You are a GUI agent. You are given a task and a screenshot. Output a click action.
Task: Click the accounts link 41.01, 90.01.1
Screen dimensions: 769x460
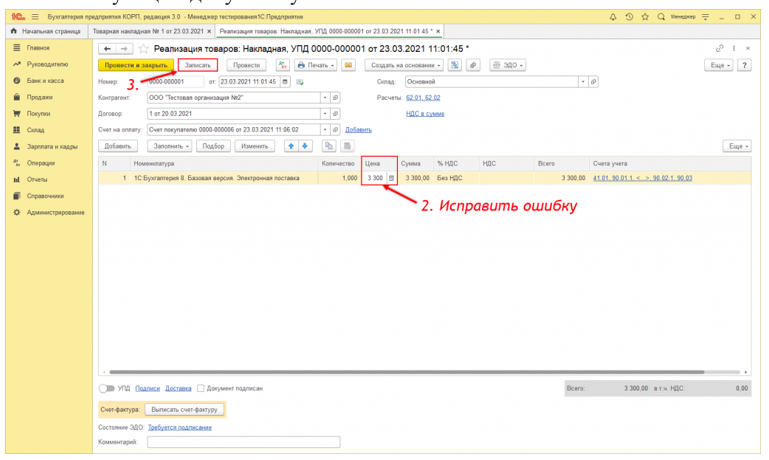coord(642,179)
